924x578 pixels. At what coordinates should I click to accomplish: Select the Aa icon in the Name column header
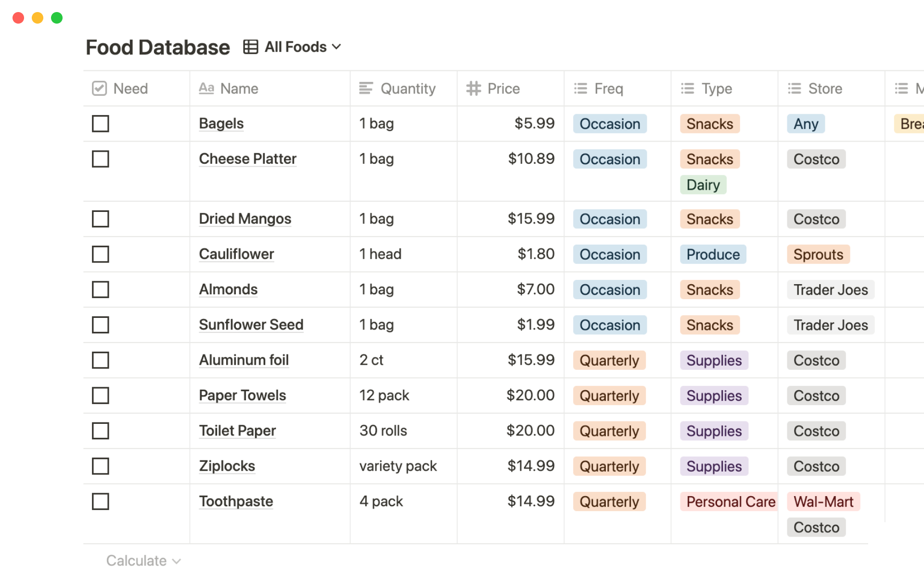coord(206,88)
